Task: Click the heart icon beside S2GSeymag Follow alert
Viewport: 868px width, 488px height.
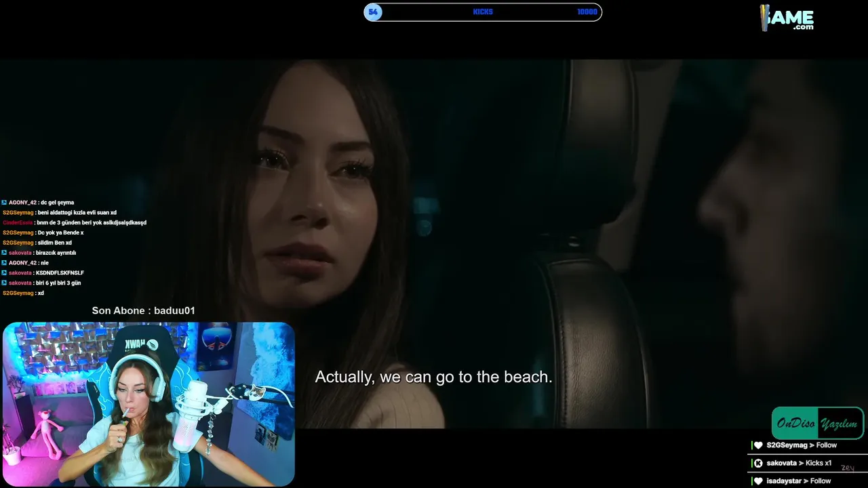Action: point(758,445)
